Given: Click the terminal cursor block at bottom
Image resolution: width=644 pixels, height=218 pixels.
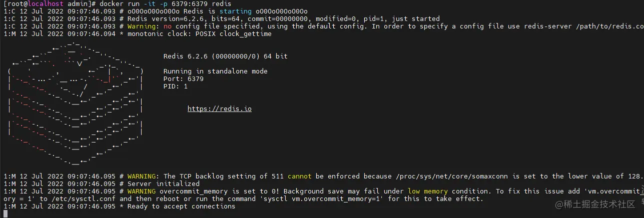Looking at the screenshot, I should pos(5,213).
